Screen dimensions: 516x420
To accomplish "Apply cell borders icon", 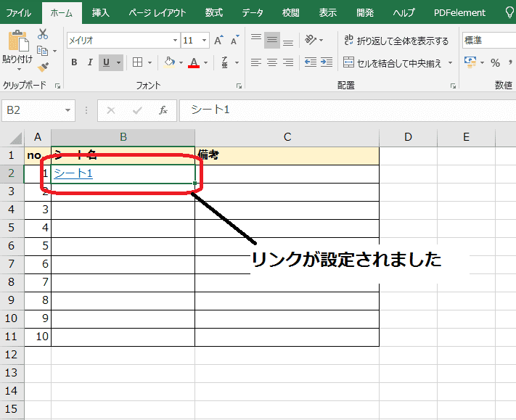I will (x=137, y=62).
